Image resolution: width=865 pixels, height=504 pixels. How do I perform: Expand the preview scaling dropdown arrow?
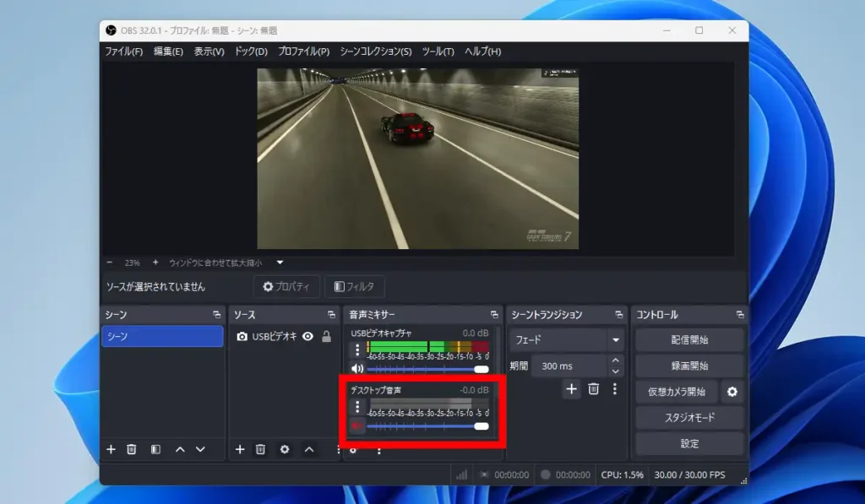(280, 263)
